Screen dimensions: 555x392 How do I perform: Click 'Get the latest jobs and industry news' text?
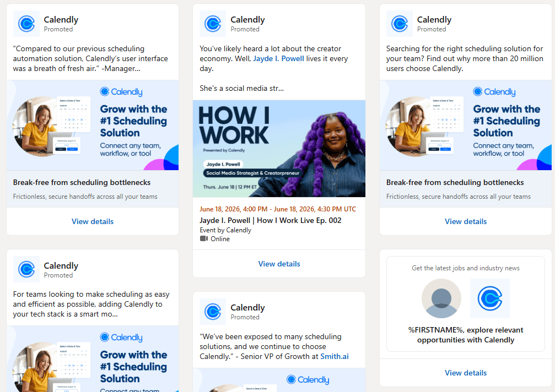click(466, 268)
